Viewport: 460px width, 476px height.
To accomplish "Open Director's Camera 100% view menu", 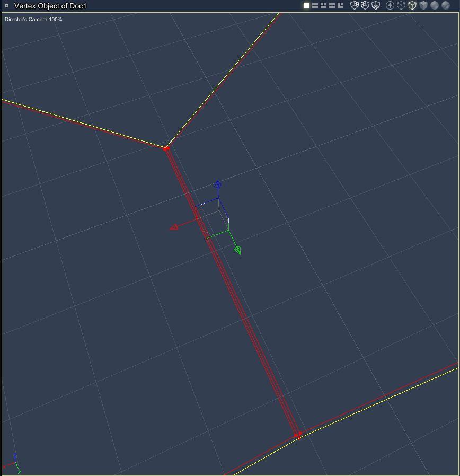I will (33, 20).
